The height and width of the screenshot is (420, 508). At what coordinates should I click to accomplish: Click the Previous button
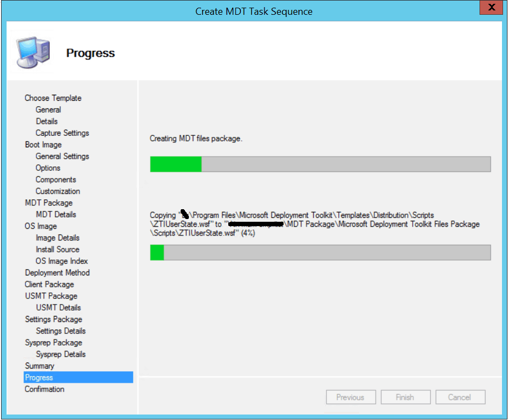351,397
